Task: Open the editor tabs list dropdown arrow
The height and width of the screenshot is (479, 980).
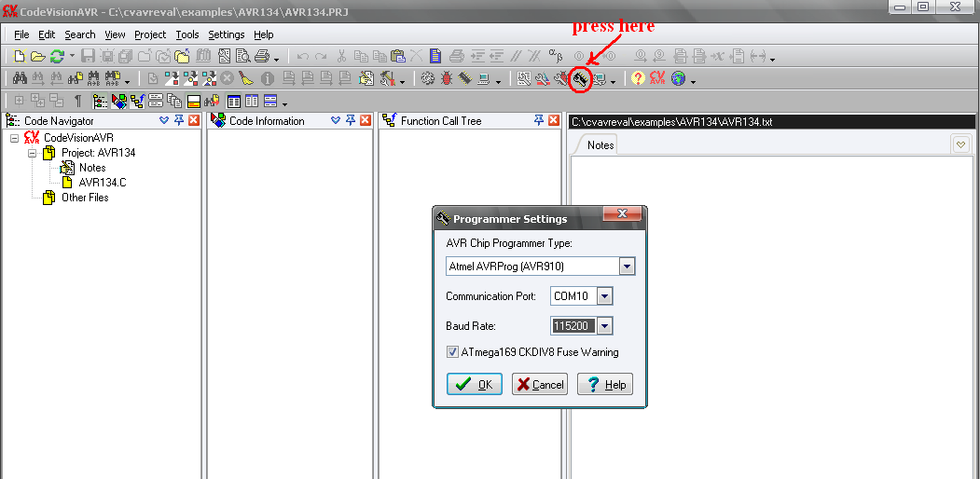Action: point(961,144)
